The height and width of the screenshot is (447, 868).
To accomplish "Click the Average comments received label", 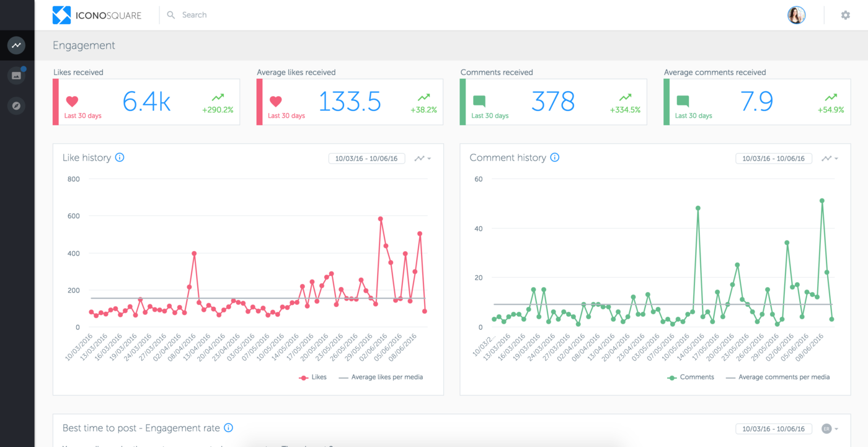I will coord(715,73).
